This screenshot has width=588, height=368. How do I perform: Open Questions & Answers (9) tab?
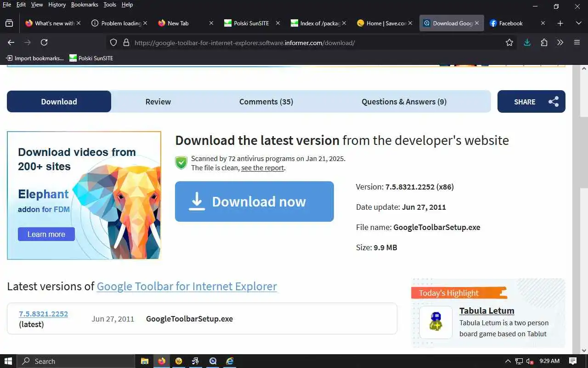pos(404,102)
